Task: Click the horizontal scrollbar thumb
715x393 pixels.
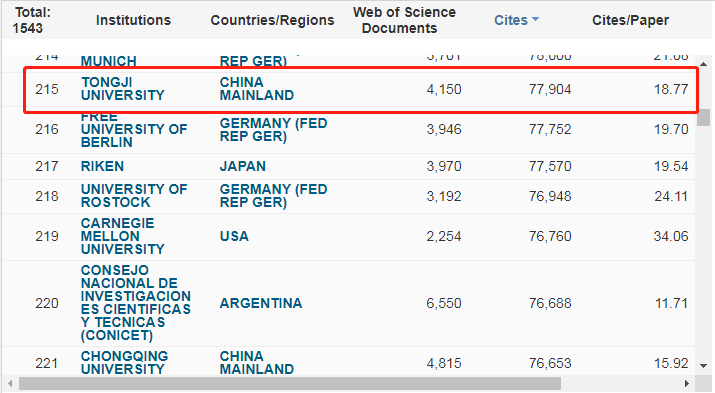Action: pos(290,383)
